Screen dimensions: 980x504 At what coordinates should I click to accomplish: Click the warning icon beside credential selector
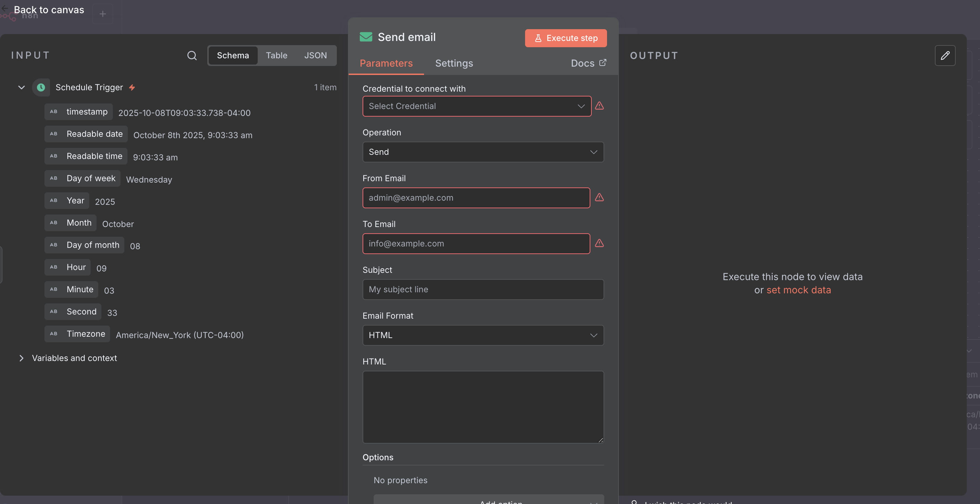click(x=599, y=106)
